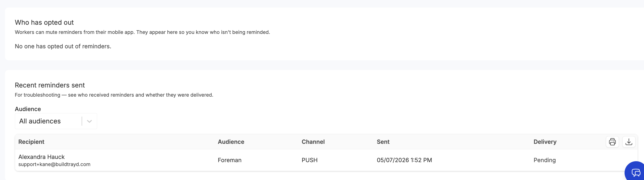
Task: Open the Audience filter combo box
Action: (x=56, y=121)
